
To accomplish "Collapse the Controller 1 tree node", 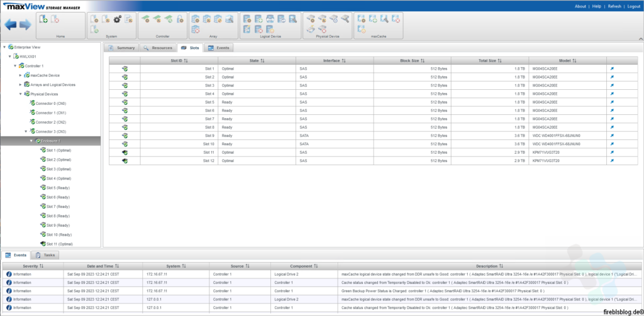I will coord(15,66).
